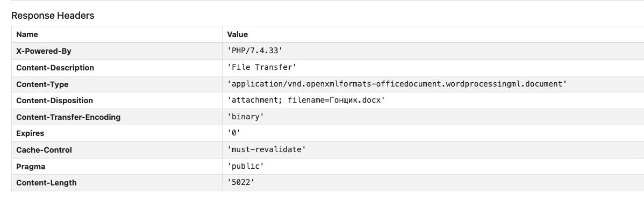
Task: Select the Name column header
Action: 27,34
